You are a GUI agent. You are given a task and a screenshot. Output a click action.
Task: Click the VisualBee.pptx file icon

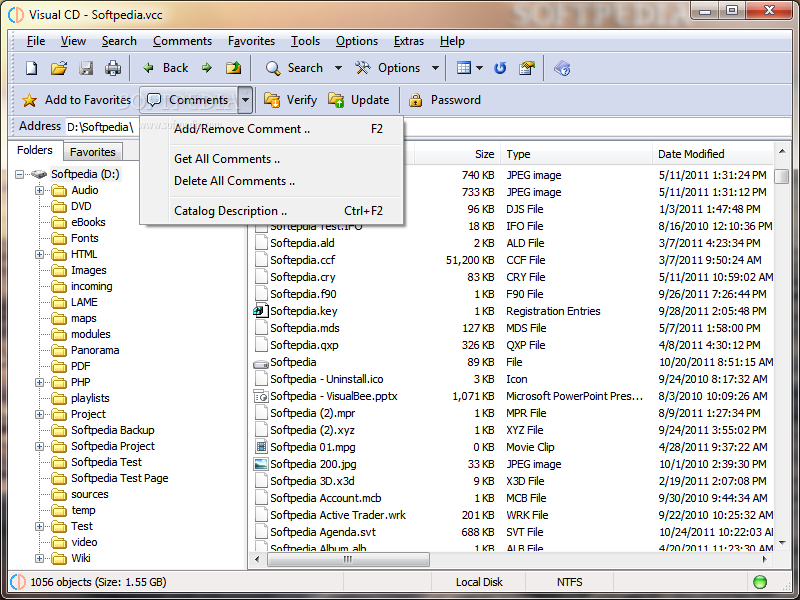pos(261,396)
